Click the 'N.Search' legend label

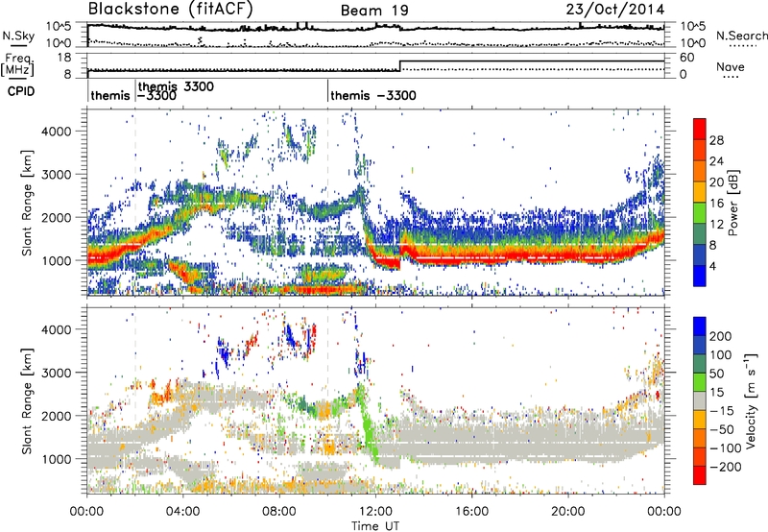(742, 36)
